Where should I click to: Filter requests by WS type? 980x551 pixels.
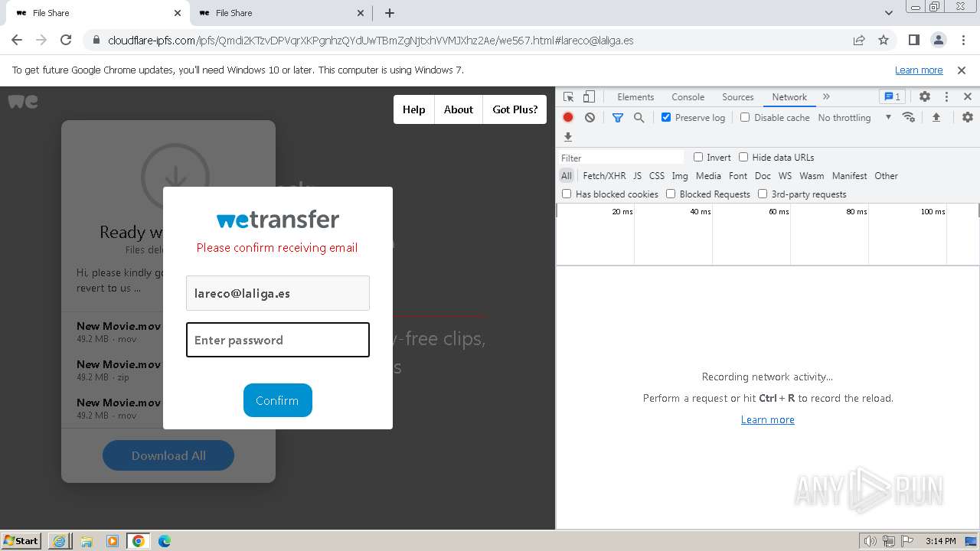785,175
